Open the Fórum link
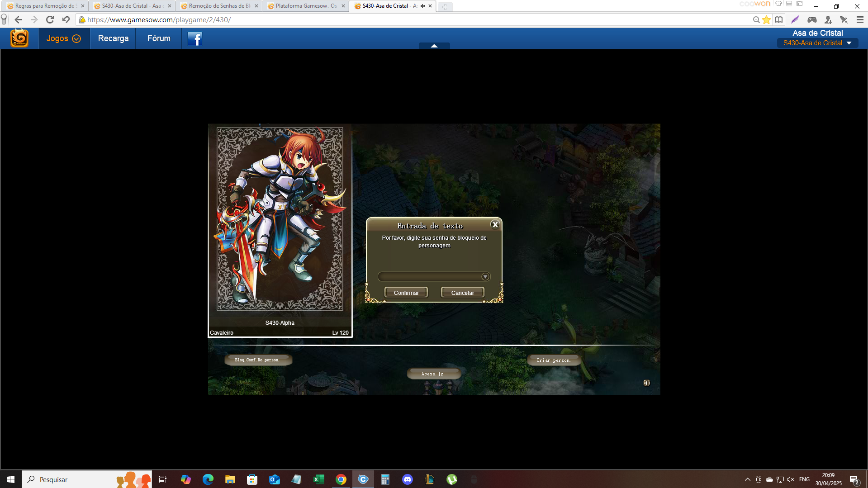 (159, 38)
